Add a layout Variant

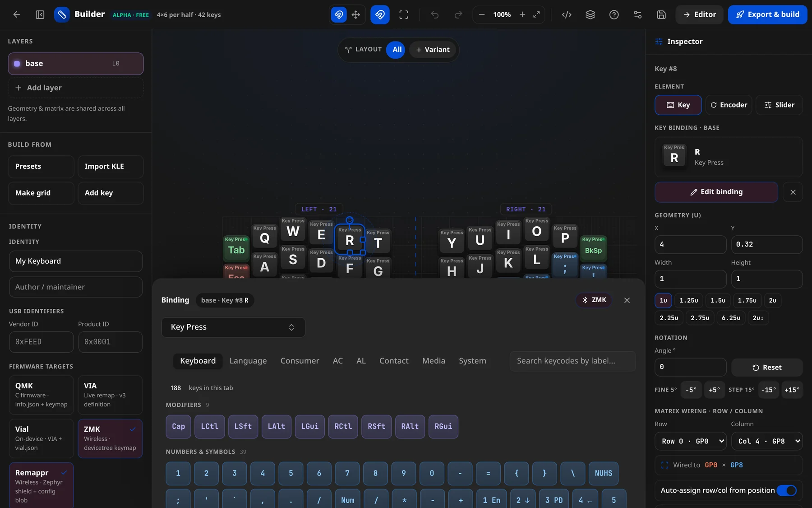(433, 50)
